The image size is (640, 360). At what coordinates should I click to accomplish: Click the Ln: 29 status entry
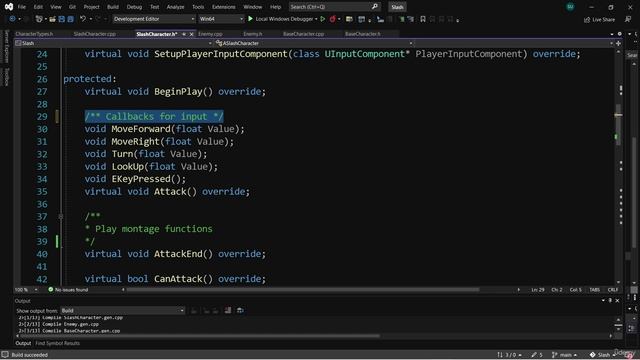(538, 290)
